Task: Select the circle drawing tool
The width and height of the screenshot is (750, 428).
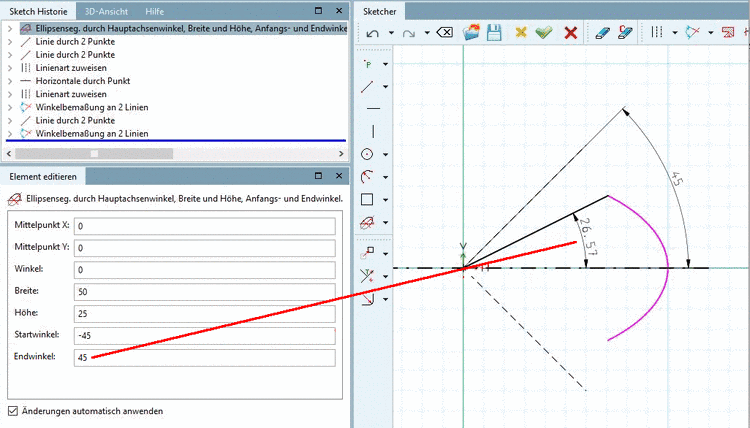Action: pos(368,154)
